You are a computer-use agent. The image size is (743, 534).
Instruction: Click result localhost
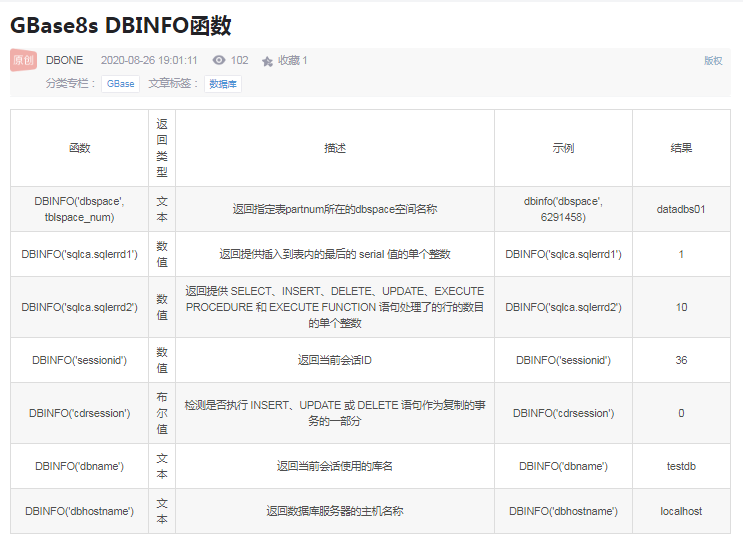point(681,511)
